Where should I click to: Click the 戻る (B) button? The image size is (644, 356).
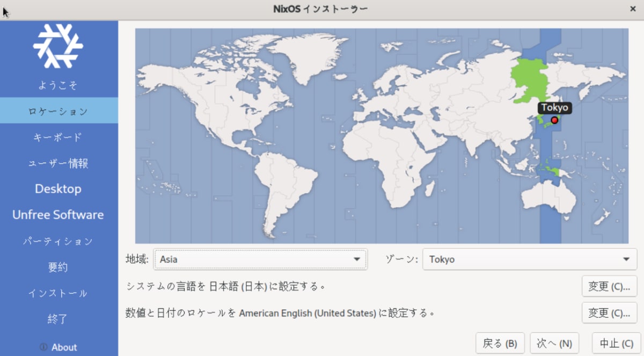(500, 343)
